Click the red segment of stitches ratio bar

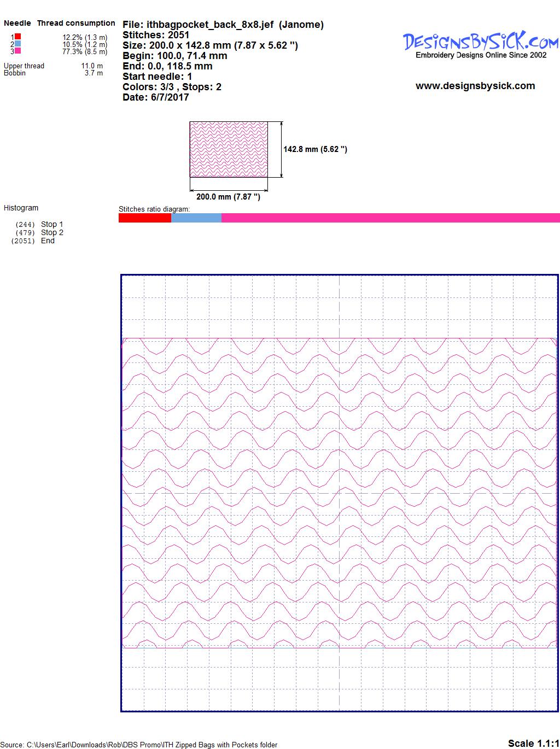coord(145,218)
